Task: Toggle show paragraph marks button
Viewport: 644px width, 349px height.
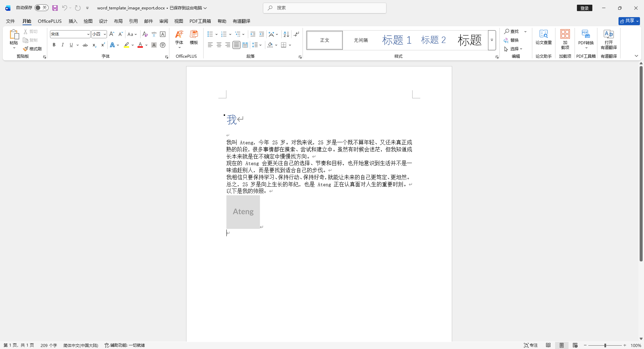Action: [x=296, y=34]
